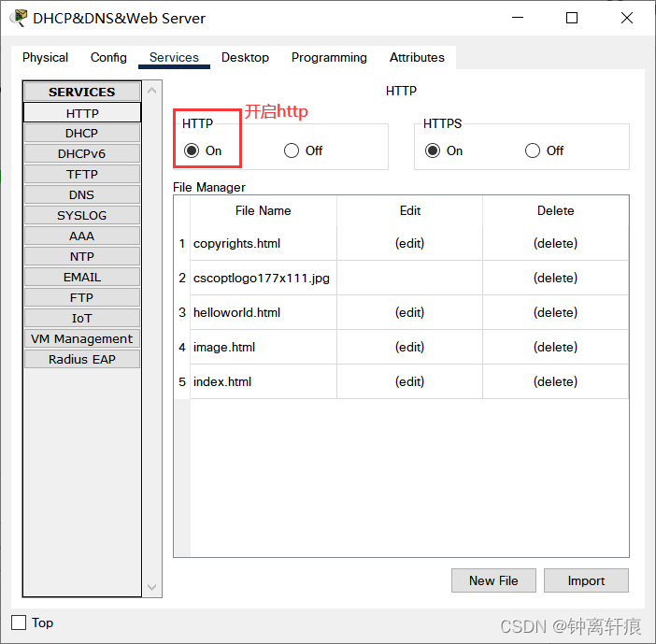This screenshot has height=644, width=656.
Task: Click the Packet Tracer title bar icon
Action: 19,18
